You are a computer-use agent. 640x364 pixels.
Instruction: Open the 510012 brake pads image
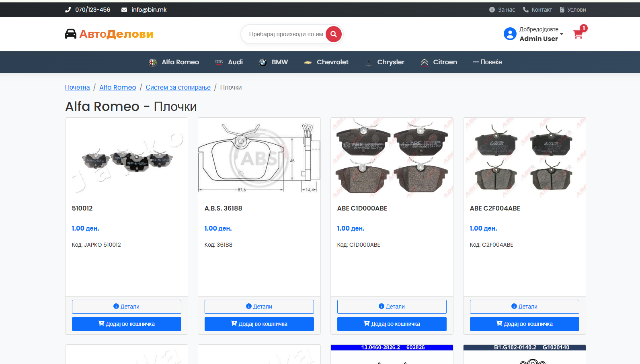tap(127, 159)
